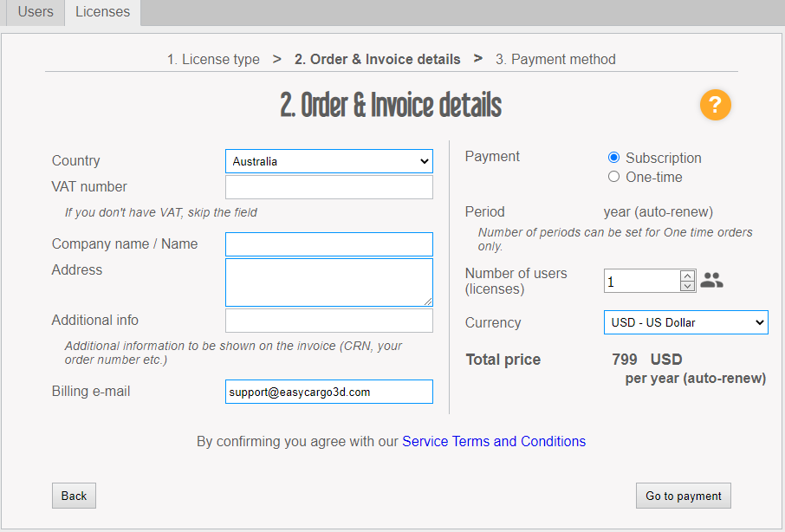Image resolution: width=785 pixels, height=532 pixels.
Task: Open the Country dropdown showing Australia
Action: coord(328,161)
